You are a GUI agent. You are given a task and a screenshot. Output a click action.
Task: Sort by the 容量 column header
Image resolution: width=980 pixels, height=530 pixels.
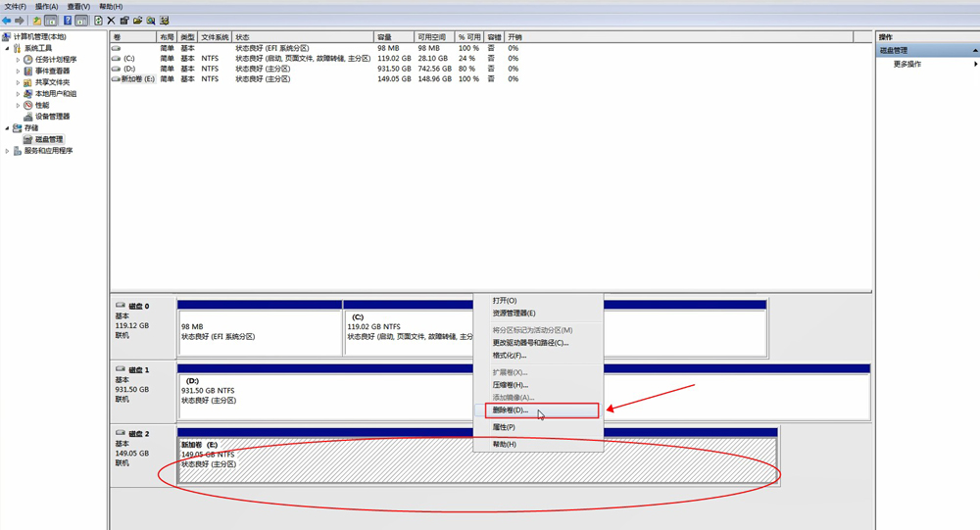[x=393, y=37]
